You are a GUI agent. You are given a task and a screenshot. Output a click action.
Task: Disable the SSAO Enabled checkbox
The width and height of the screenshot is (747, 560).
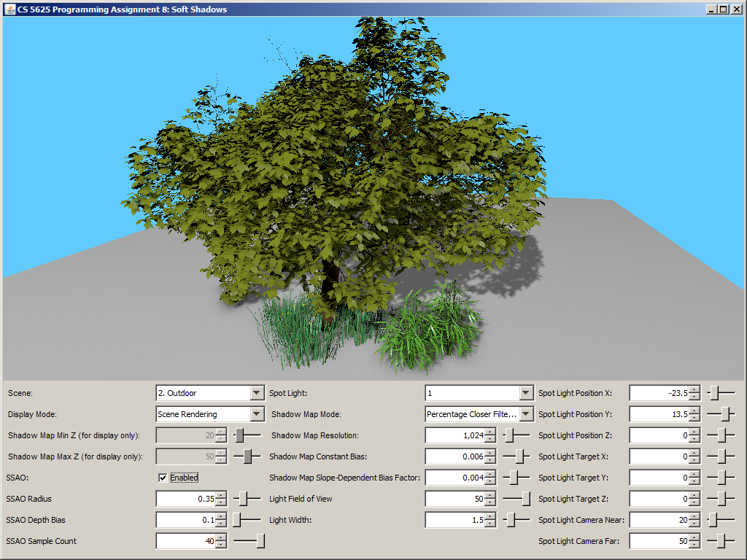coord(163,478)
